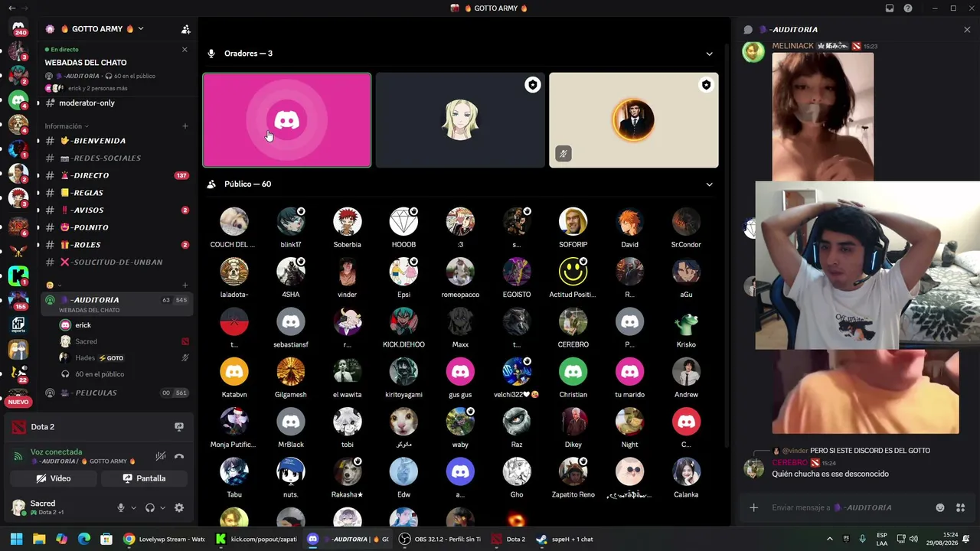This screenshot has height=551, width=980.
Task: Share screen with Pantalla button
Action: (x=144, y=478)
